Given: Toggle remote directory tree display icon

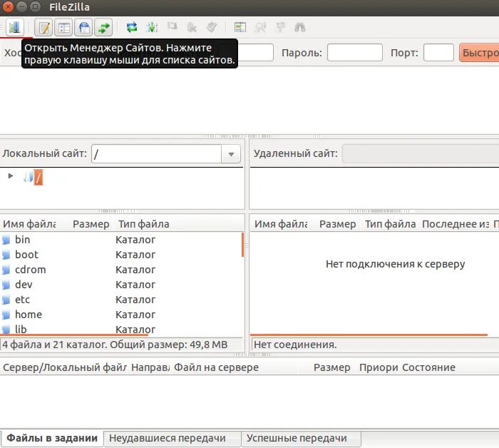Looking at the screenshot, I should pyautogui.click(x=84, y=27).
